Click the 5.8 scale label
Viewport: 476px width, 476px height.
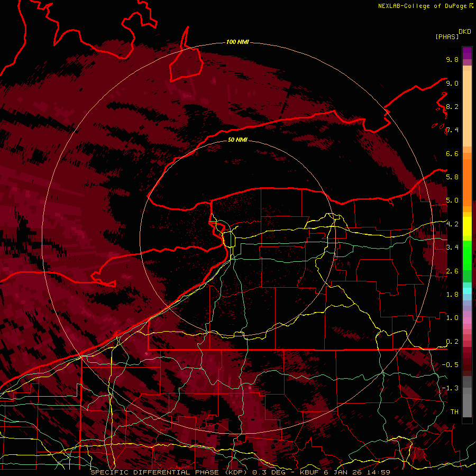[452, 177]
